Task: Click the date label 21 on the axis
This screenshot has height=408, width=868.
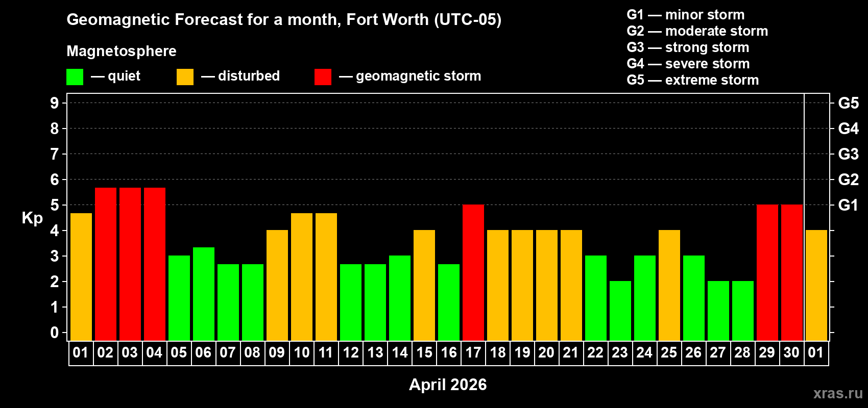Action: (x=570, y=353)
